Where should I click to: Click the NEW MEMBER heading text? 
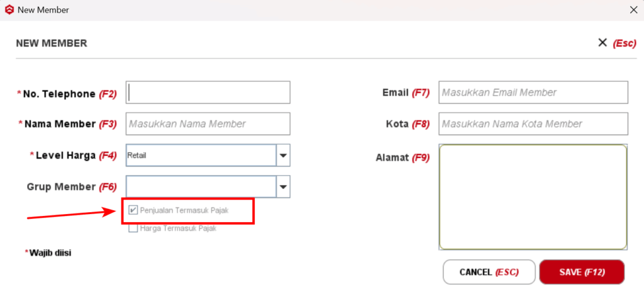52,43
